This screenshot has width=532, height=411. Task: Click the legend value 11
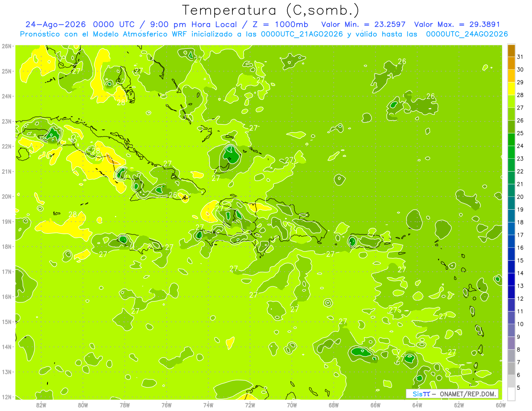520,311
